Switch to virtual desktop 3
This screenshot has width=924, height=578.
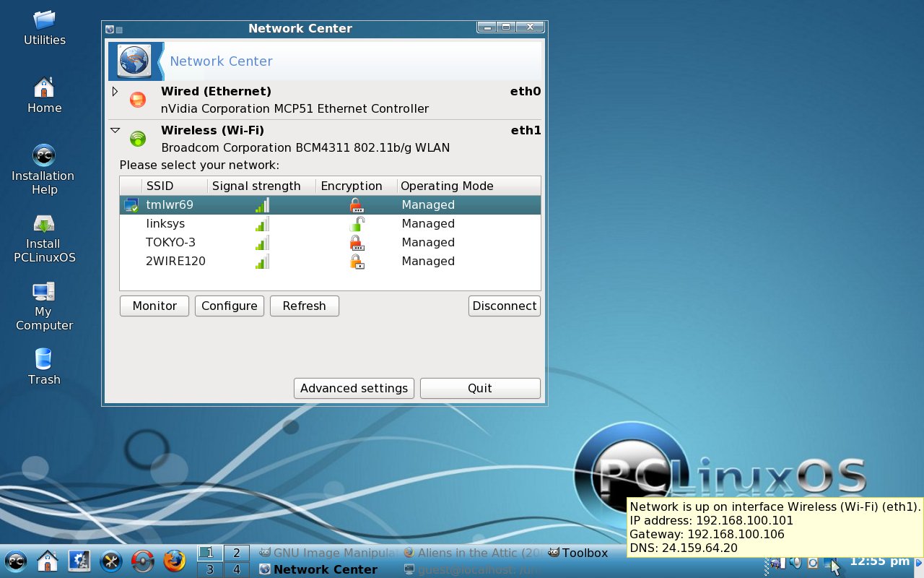210,569
